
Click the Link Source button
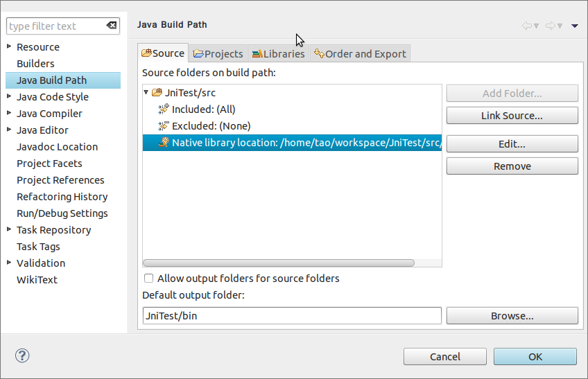click(512, 116)
